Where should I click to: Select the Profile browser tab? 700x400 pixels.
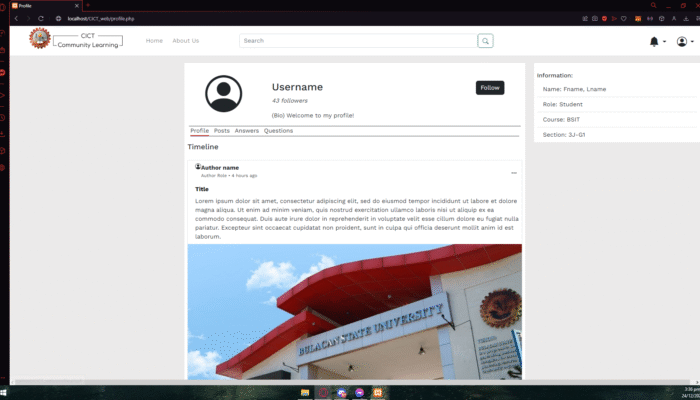pyautogui.click(x=46, y=6)
